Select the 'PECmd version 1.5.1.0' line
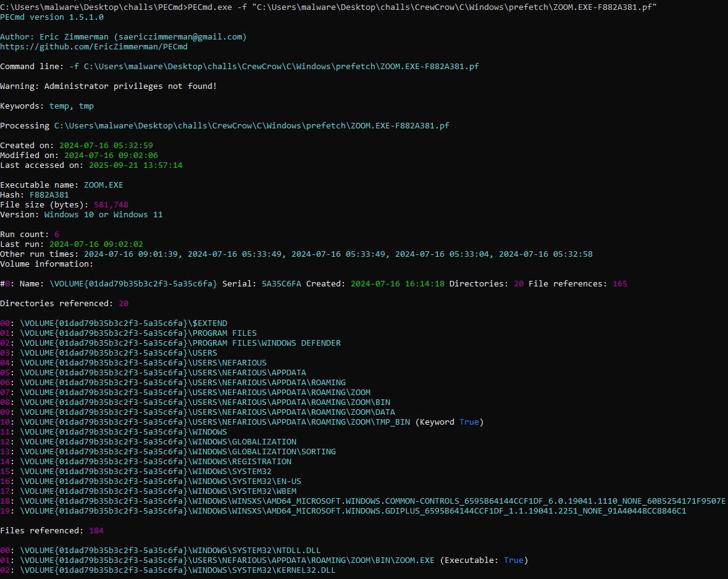Screen dimensions: 728x579 (x=52, y=17)
